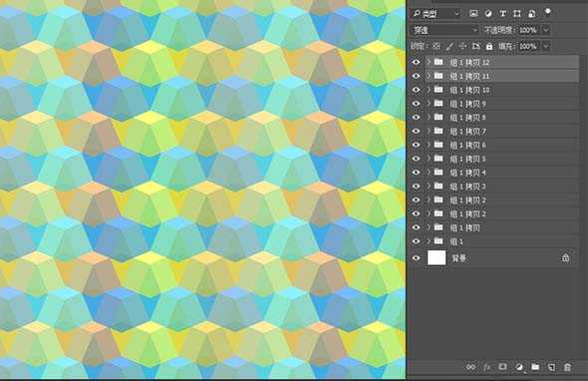Viewport: 588px width, 381px height.
Task: Filter for adjustment layers icon
Action: tap(488, 14)
